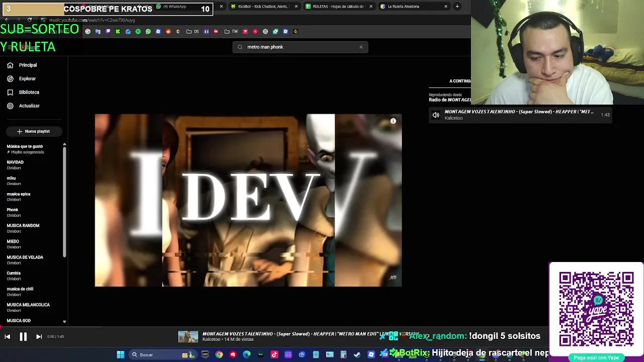Open the Biblioteca bookmark icon
The image size is (644, 362).
coord(10,92)
